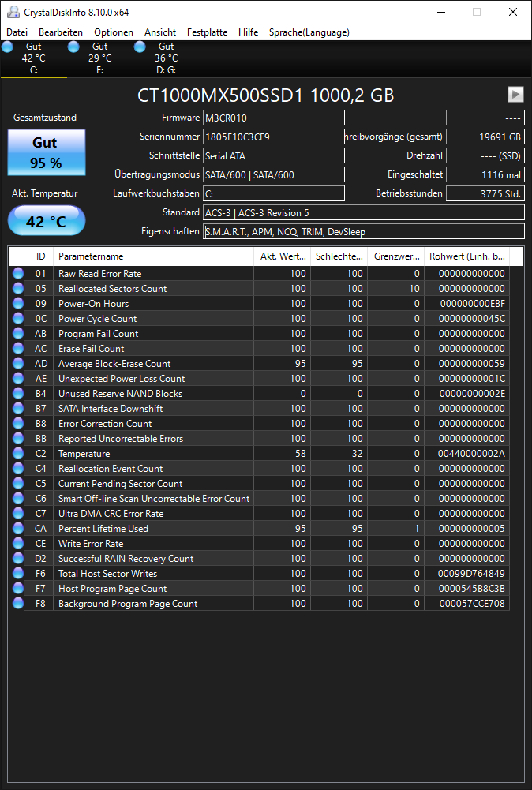Click status orb for Percent Lifetime Used
This screenshot has height=790, width=532.
(18, 529)
